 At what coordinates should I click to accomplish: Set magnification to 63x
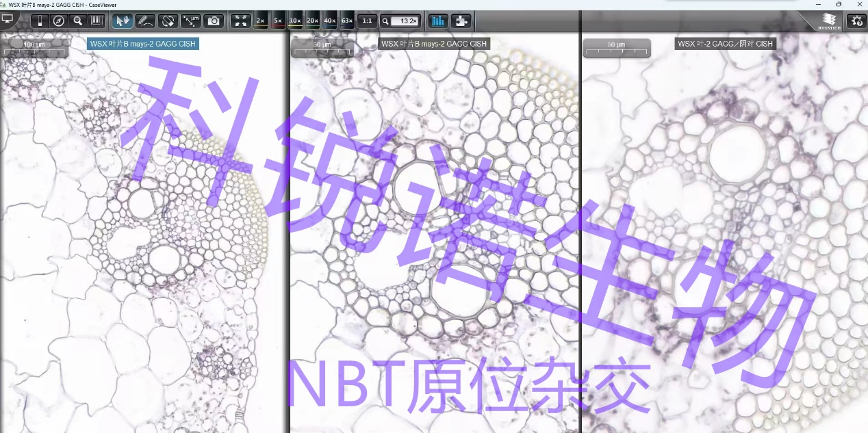click(x=347, y=21)
